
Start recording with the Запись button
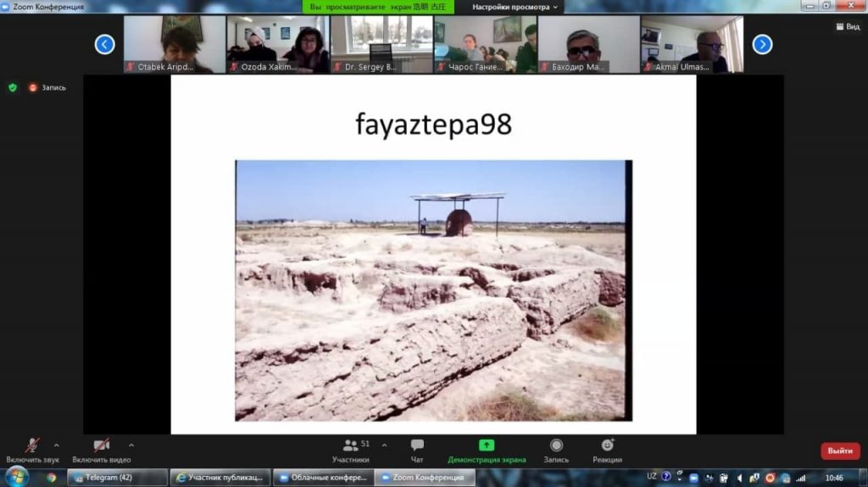[x=556, y=451]
